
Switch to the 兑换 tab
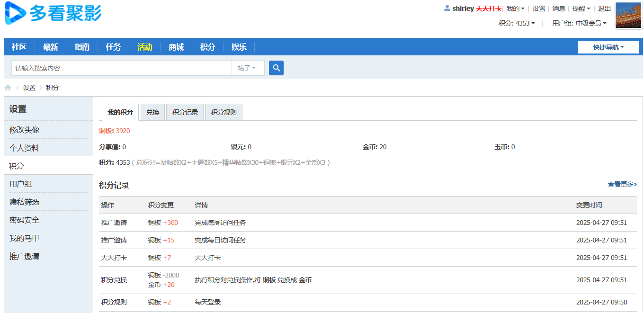tap(152, 112)
